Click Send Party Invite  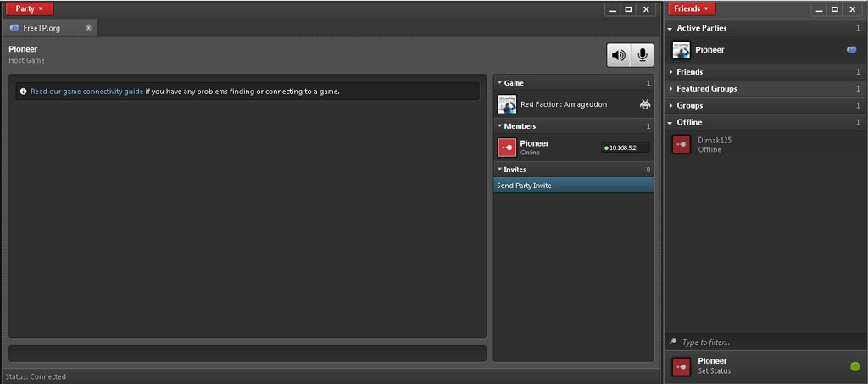tap(525, 186)
